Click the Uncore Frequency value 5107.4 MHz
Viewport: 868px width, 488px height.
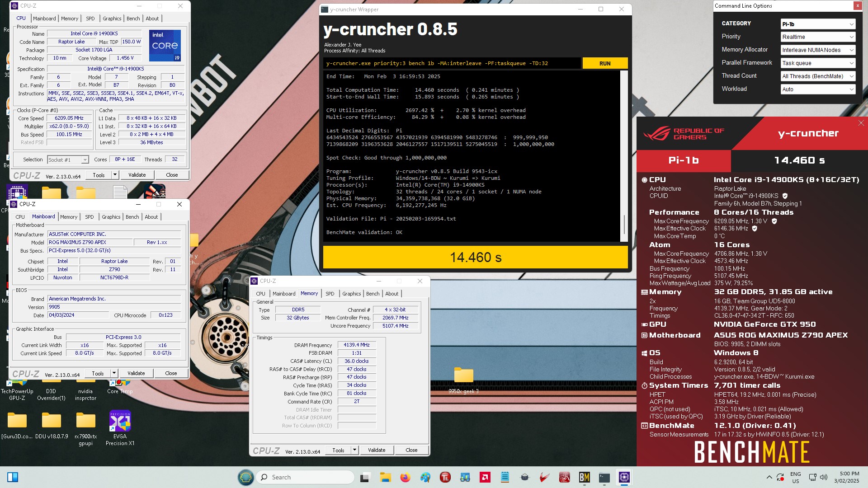pyautogui.click(x=396, y=326)
